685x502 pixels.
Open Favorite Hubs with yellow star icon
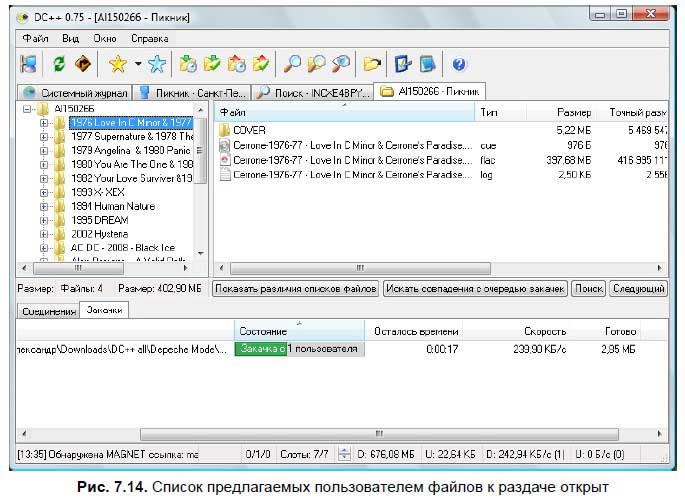[x=117, y=64]
